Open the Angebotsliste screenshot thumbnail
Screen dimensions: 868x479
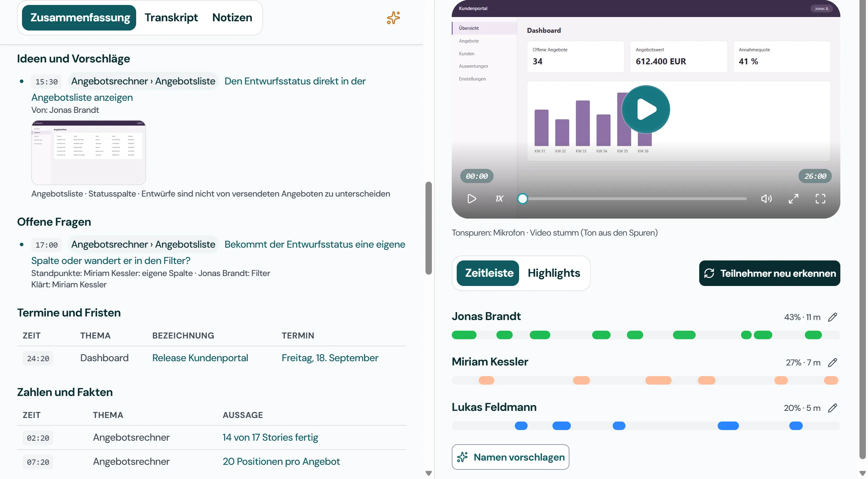(x=89, y=153)
